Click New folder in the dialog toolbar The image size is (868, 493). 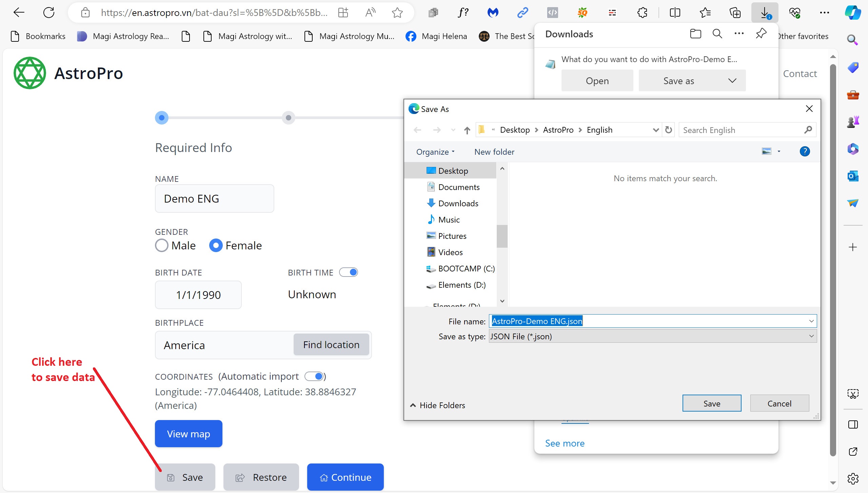494,152
